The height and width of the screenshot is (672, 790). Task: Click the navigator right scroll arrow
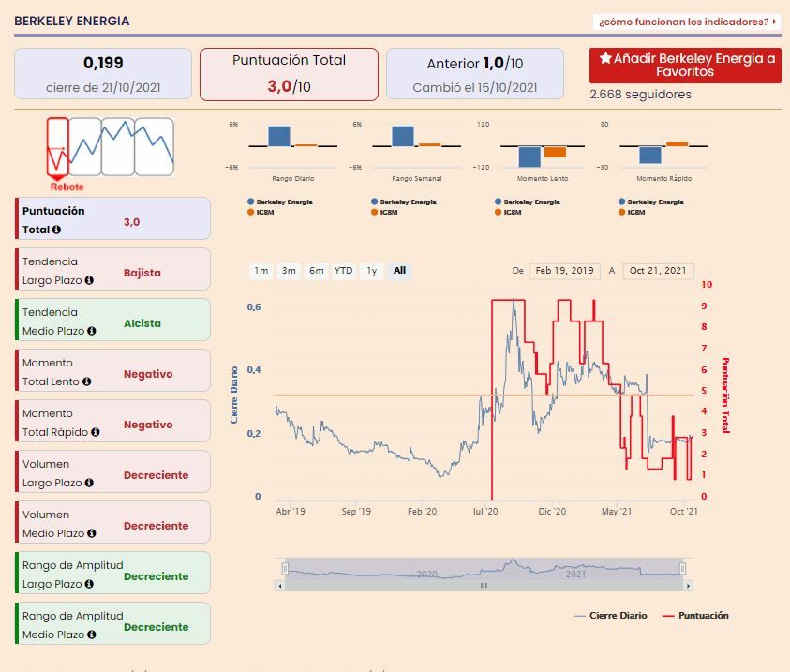tap(688, 586)
